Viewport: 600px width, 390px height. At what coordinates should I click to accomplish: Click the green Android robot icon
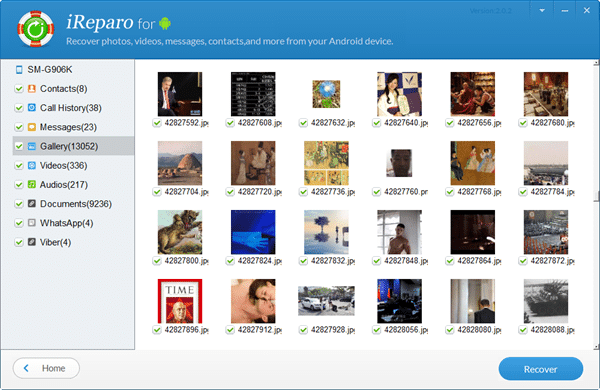click(165, 24)
